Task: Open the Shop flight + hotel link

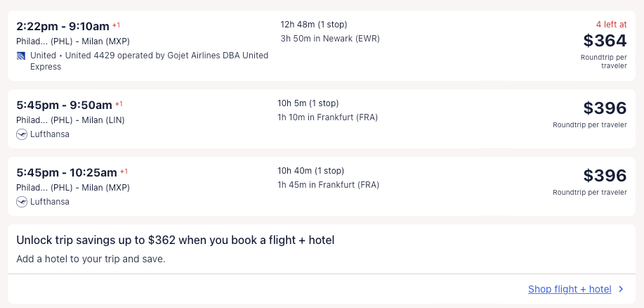Action: point(570,289)
